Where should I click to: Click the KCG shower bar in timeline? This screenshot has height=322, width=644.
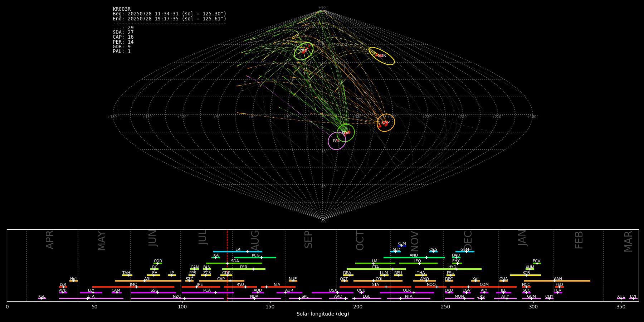click(x=255, y=257)
